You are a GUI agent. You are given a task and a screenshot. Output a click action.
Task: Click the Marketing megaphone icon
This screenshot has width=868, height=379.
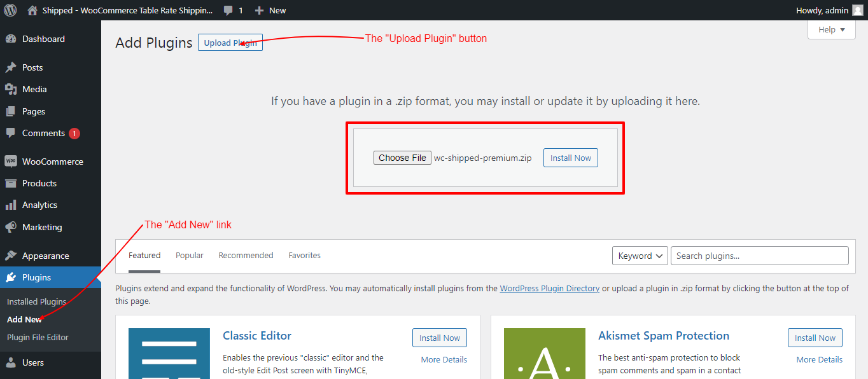click(x=11, y=227)
